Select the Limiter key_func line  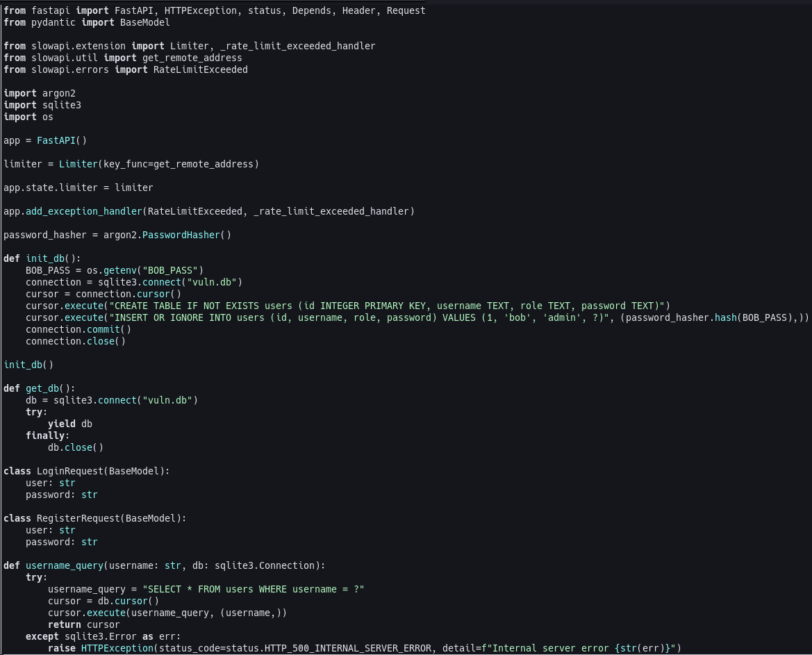click(131, 165)
